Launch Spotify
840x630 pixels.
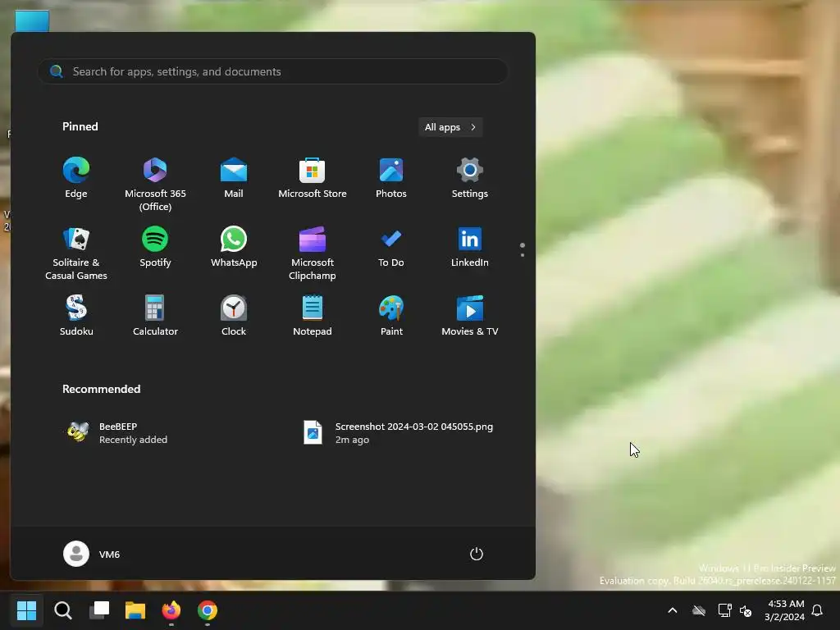coord(155,248)
